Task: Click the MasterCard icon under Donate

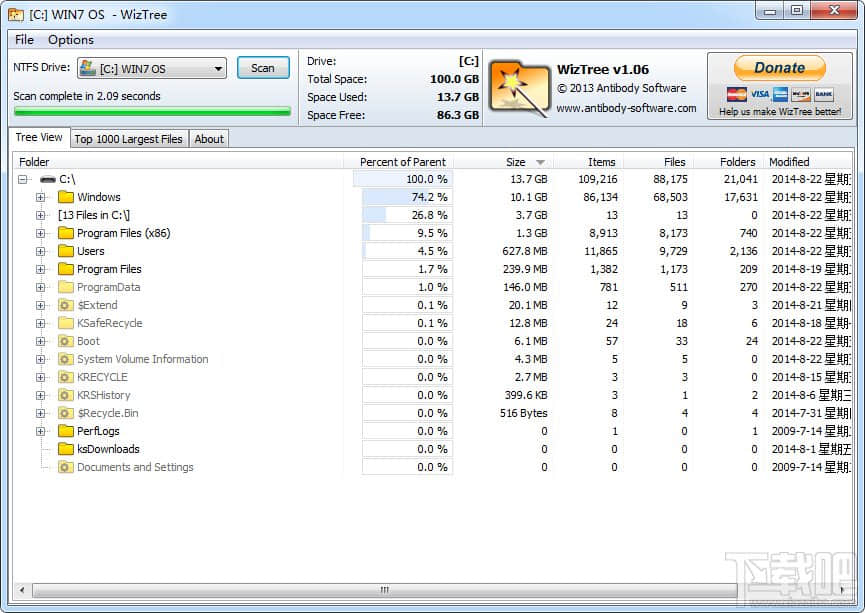Action: click(736, 94)
